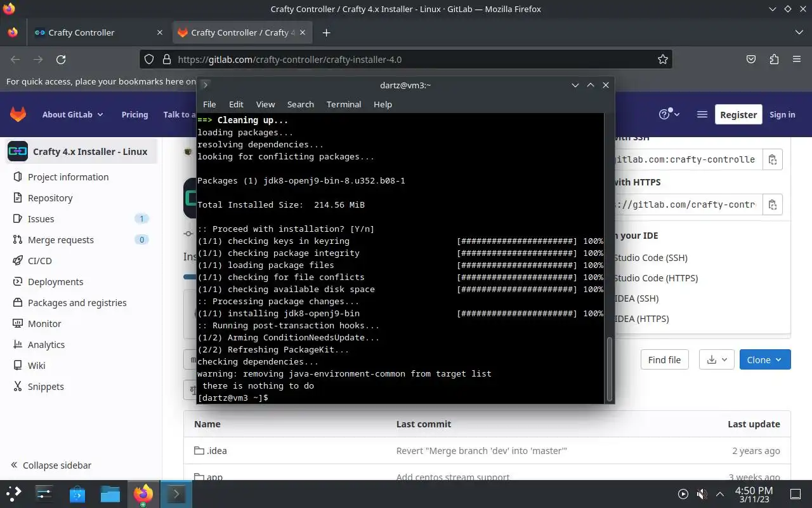Image resolution: width=812 pixels, height=508 pixels.
Task: Open Monitor in the sidebar
Action: tap(81, 324)
